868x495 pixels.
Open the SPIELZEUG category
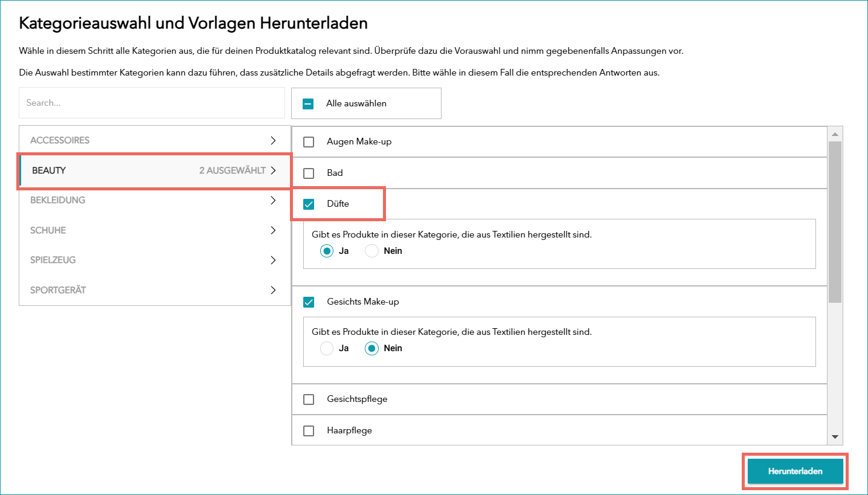[155, 260]
